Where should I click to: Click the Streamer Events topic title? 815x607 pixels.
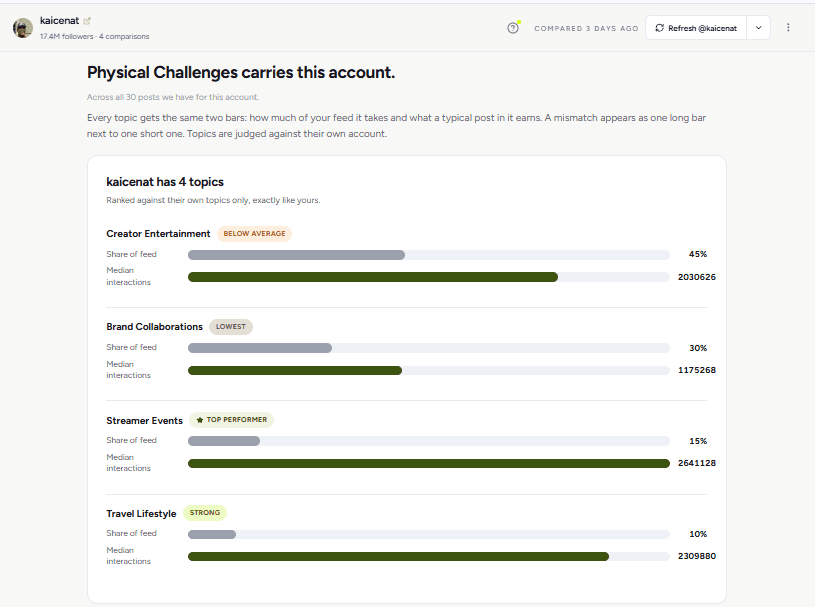pyautogui.click(x=144, y=420)
